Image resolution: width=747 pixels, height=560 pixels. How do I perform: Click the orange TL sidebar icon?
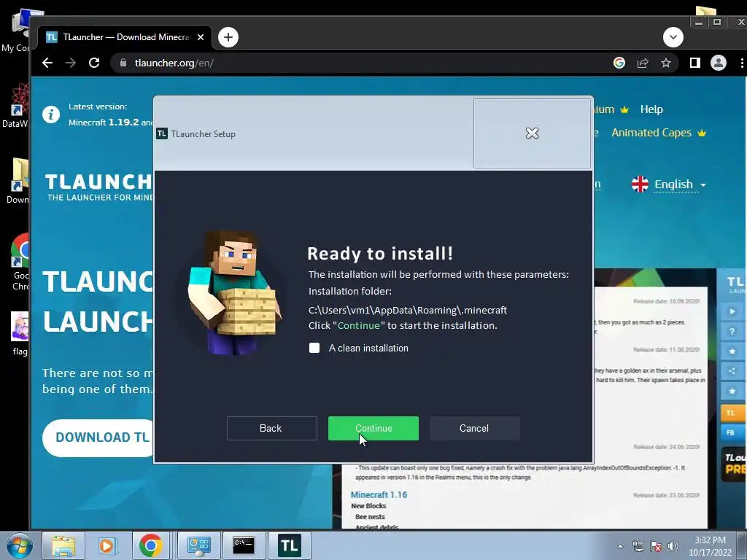(x=732, y=413)
